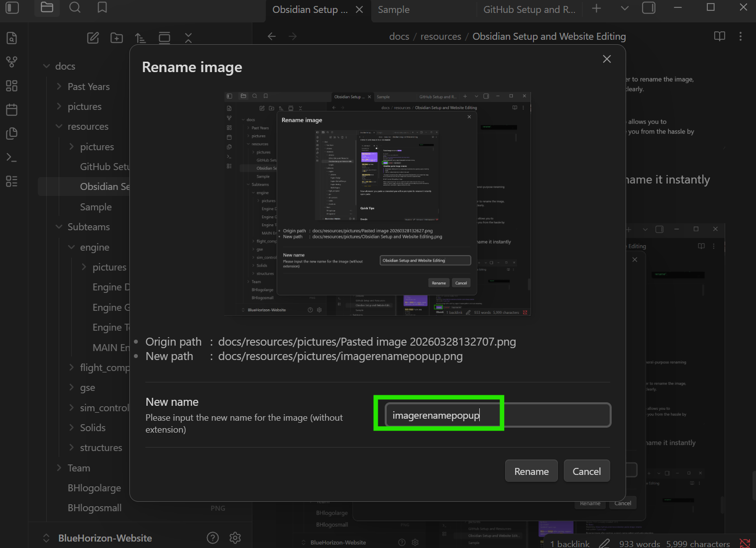Open the note's more options menu
The width and height of the screenshot is (756, 548).
click(x=741, y=36)
